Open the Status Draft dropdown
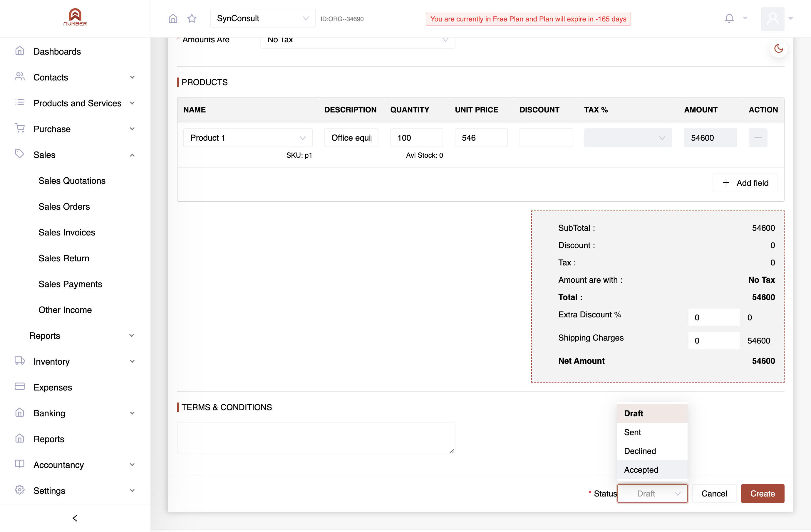811x532 pixels. 652,493
